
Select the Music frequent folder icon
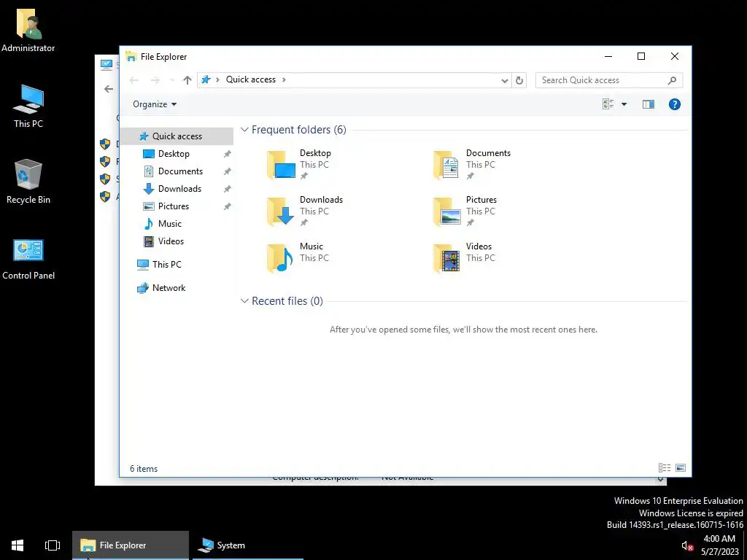point(281,257)
